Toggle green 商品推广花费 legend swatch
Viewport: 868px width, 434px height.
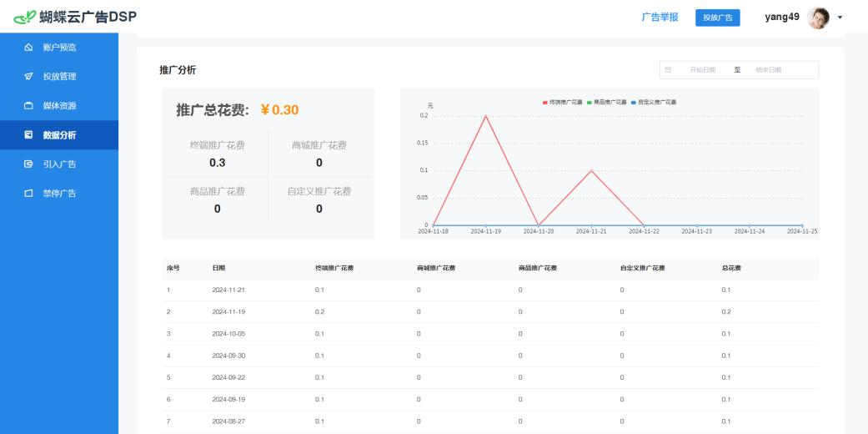click(590, 103)
